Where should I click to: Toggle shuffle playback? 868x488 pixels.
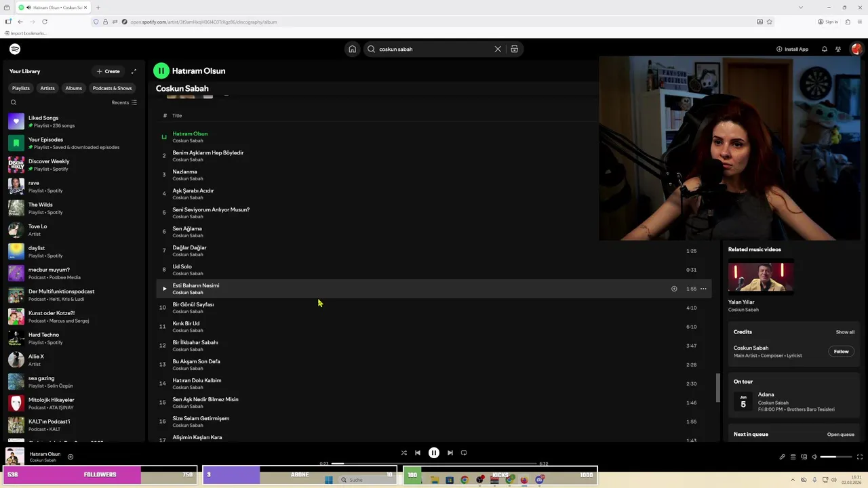(403, 453)
